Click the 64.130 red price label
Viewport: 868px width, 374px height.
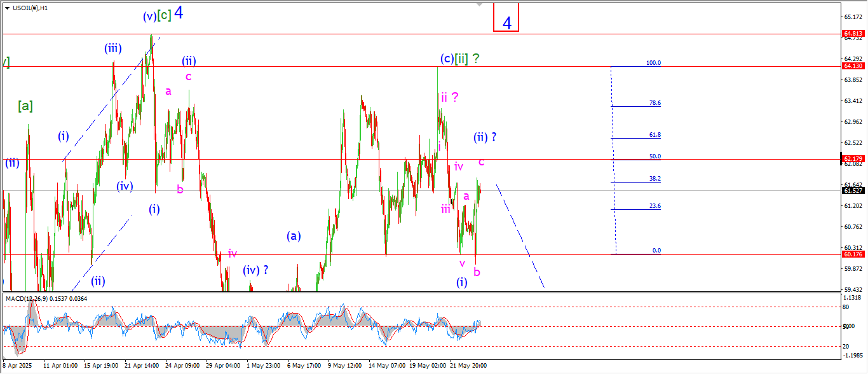852,66
